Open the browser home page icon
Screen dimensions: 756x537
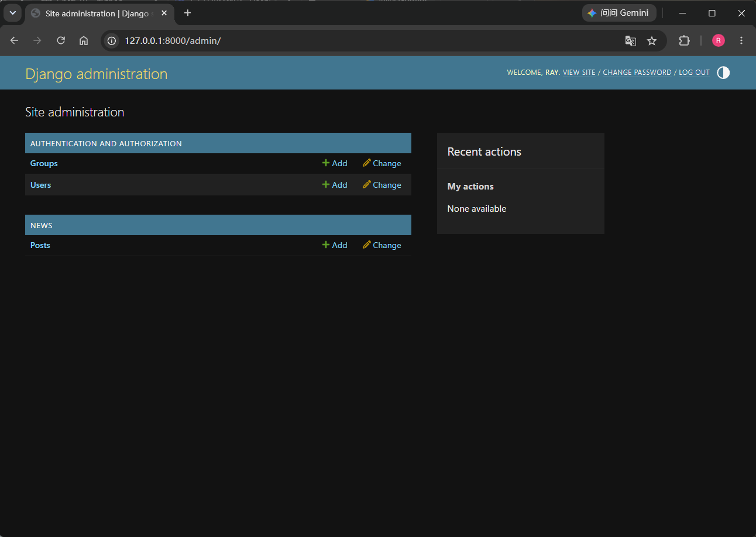coord(84,40)
